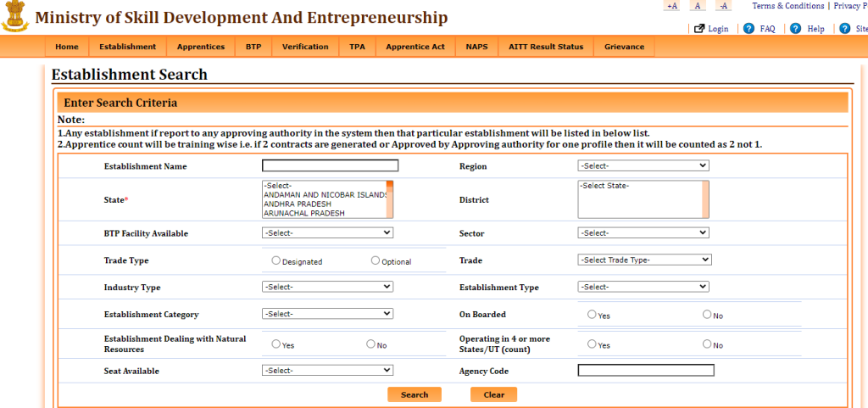Select the -Select- option in State list
868x408 pixels.
(325, 186)
